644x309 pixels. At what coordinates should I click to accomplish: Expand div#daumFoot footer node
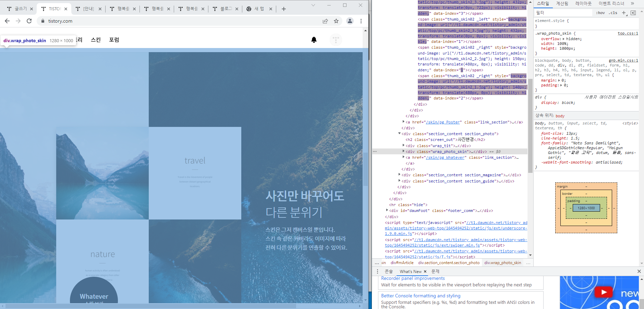coord(387,210)
